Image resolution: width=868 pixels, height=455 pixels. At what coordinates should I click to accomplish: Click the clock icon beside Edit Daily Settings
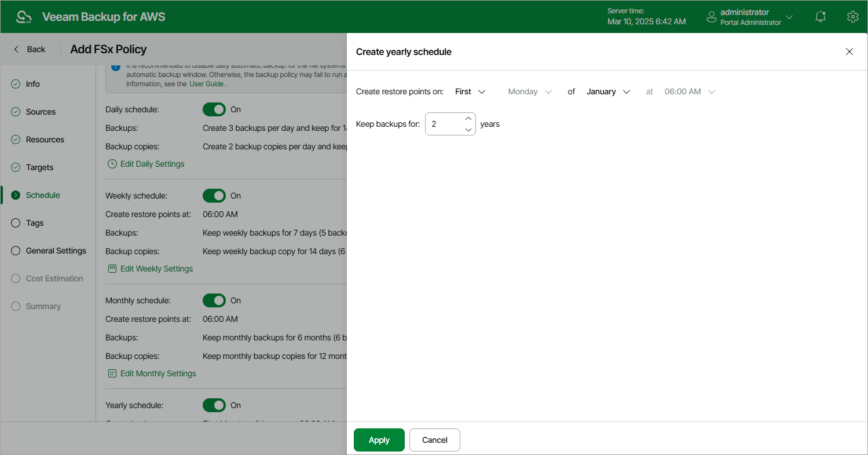pyautogui.click(x=112, y=164)
